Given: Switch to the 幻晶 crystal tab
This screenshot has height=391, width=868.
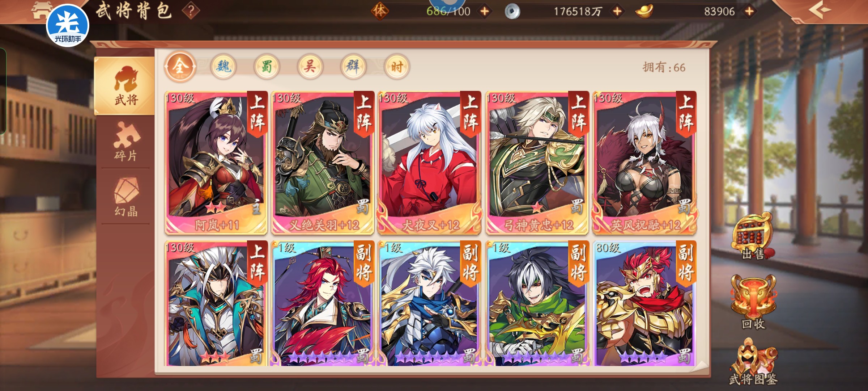Looking at the screenshot, I should 126,197.
